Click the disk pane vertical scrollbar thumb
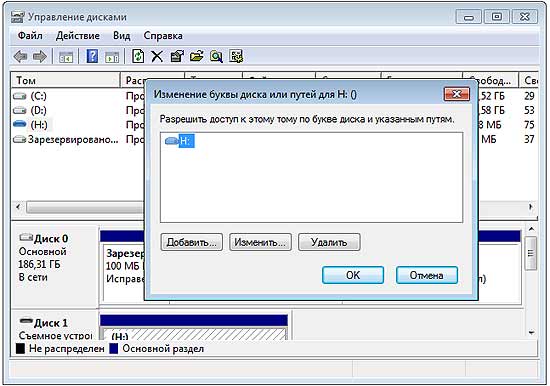 531,253
